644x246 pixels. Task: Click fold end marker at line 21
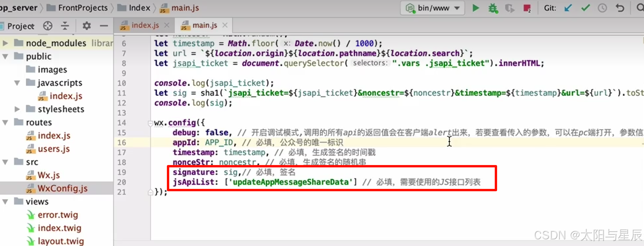pyautogui.click(x=150, y=192)
